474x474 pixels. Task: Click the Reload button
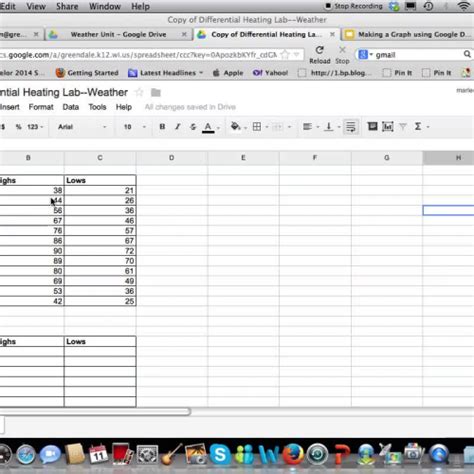[x=320, y=55]
